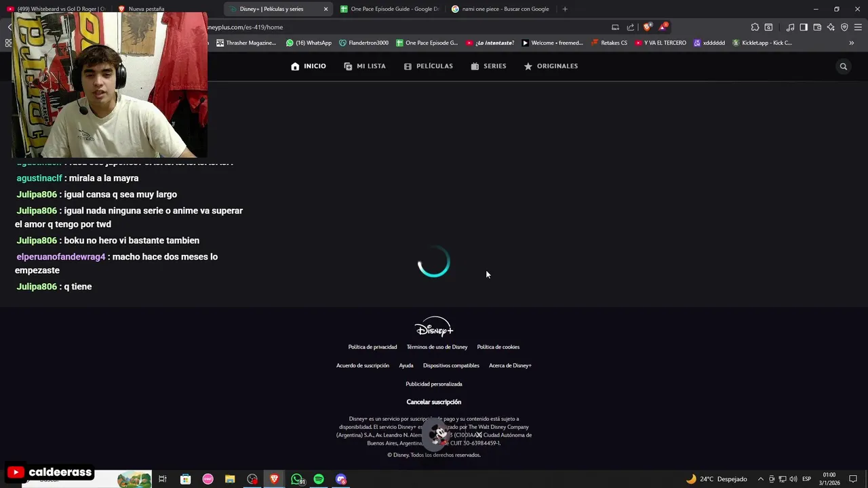
Task: Open Ayuda footer link
Action: click(x=406, y=365)
